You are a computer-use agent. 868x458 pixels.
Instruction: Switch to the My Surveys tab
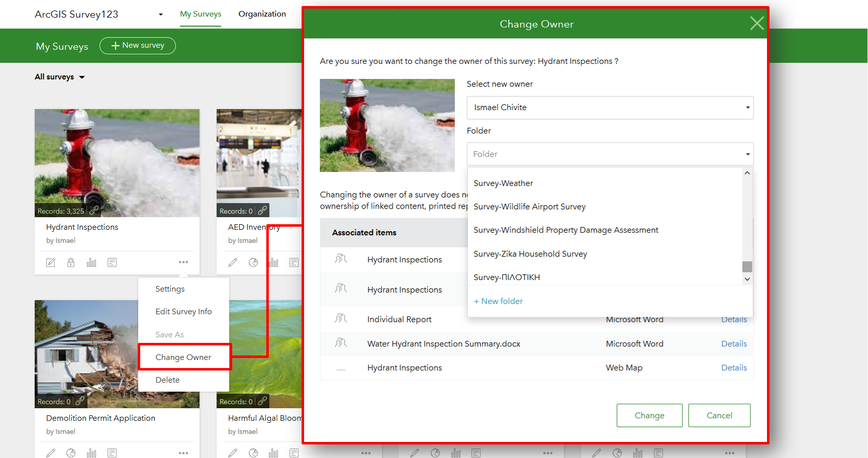pyautogui.click(x=201, y=14)
